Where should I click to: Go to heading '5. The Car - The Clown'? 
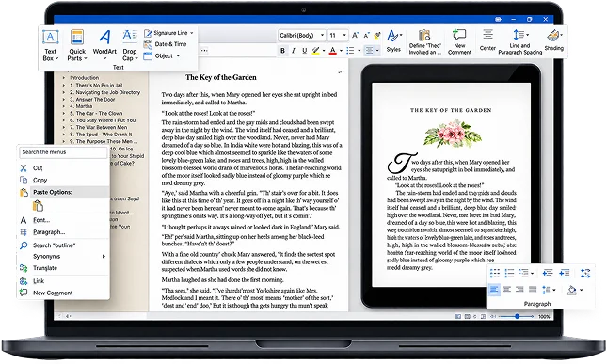click(x=96, y=114)
